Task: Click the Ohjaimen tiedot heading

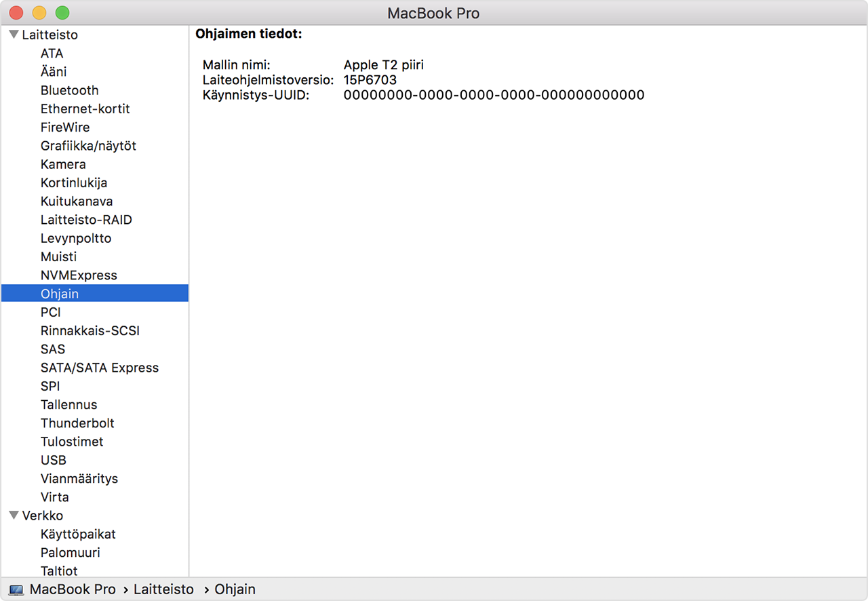Action: (249, 33)
